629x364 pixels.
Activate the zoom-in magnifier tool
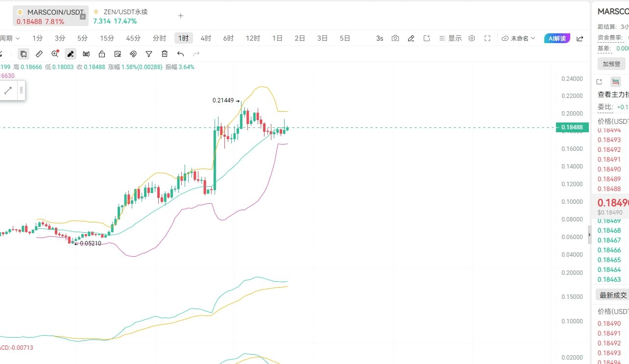[x=55, y=54]
